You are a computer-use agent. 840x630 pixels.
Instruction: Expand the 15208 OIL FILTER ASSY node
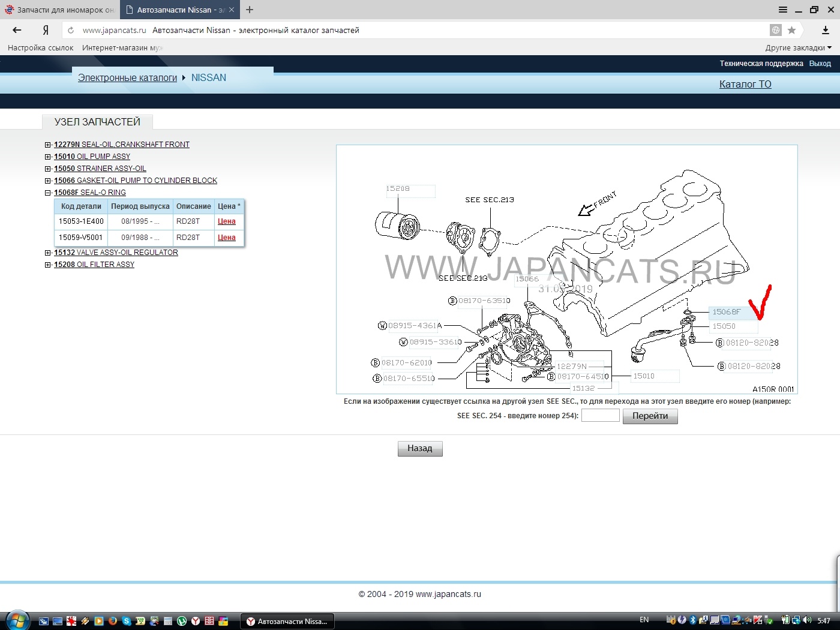pos(48,265)
